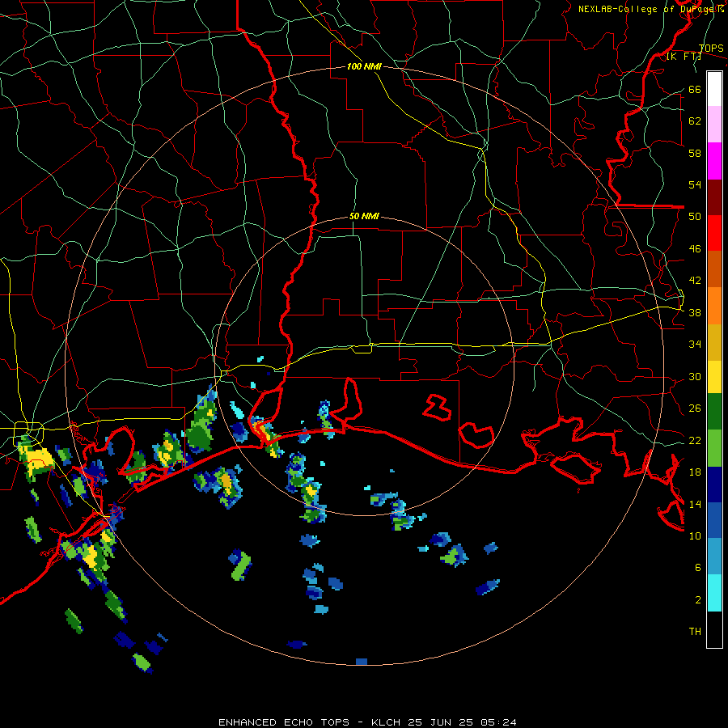
Task: Click the 42 legend value
Action: [x=695, y=281]
